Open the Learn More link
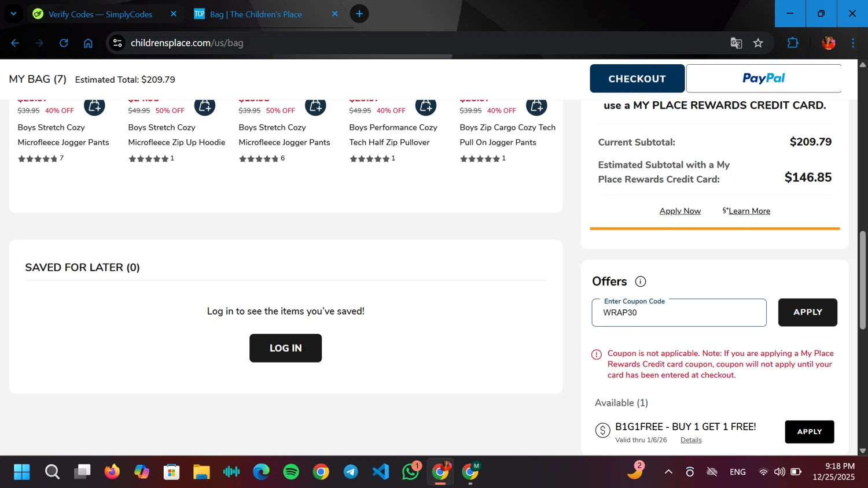 (749, 211)
